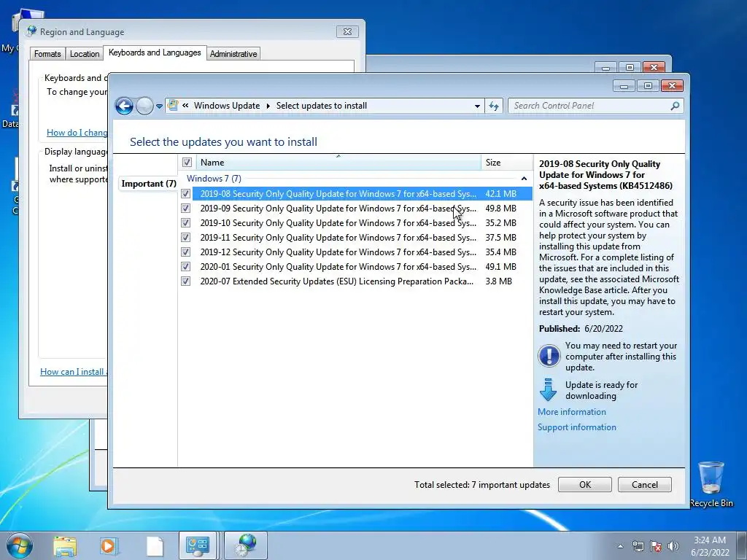Select the Windows 7 (7) group header

214,179
